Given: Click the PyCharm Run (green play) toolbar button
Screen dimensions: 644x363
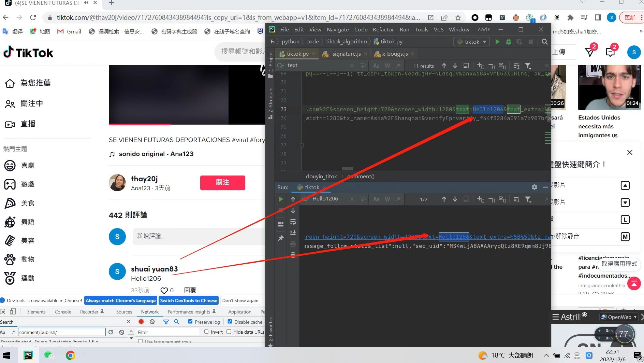Looking at the screenshot, I should 497,42.
